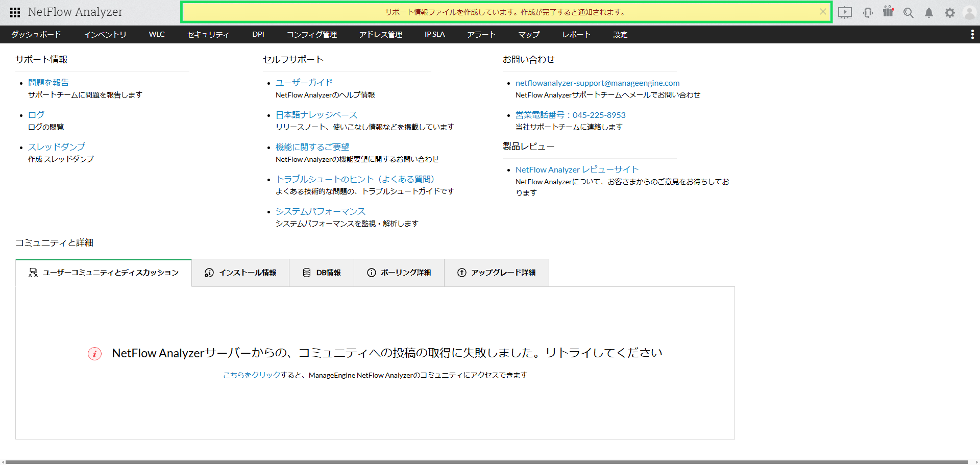
Task: Open settings via the gear icon
Action: click(949, 13)
